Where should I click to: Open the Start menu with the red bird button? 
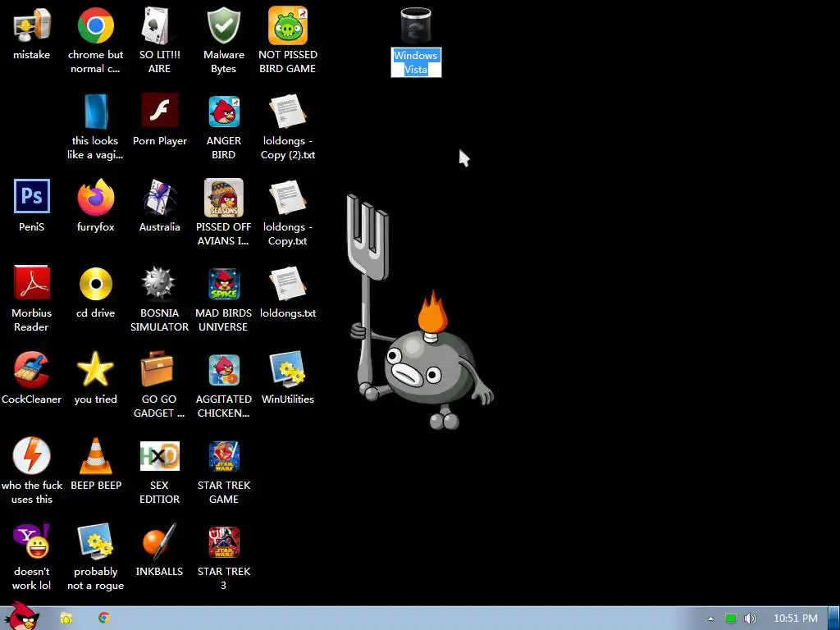tap(21, 616)
